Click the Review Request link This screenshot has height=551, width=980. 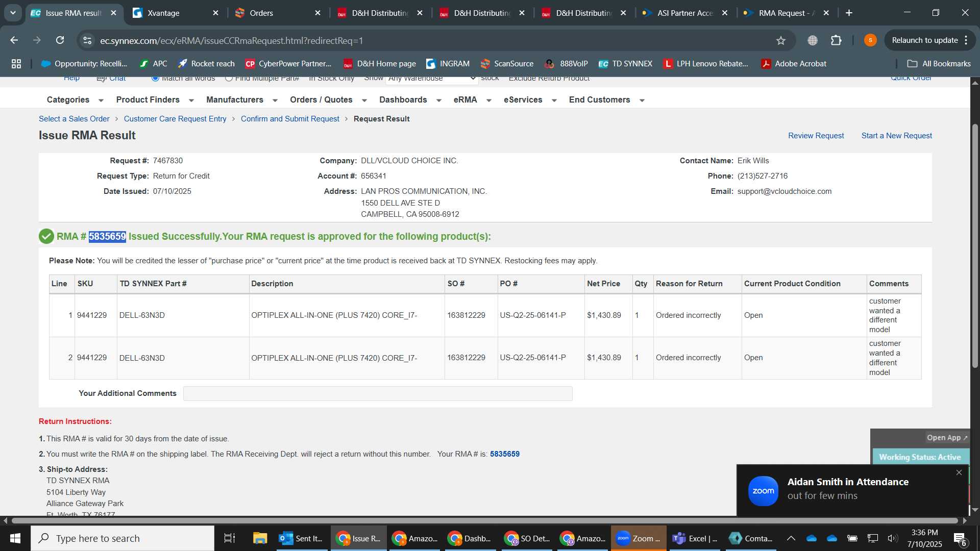pos(816,136)
